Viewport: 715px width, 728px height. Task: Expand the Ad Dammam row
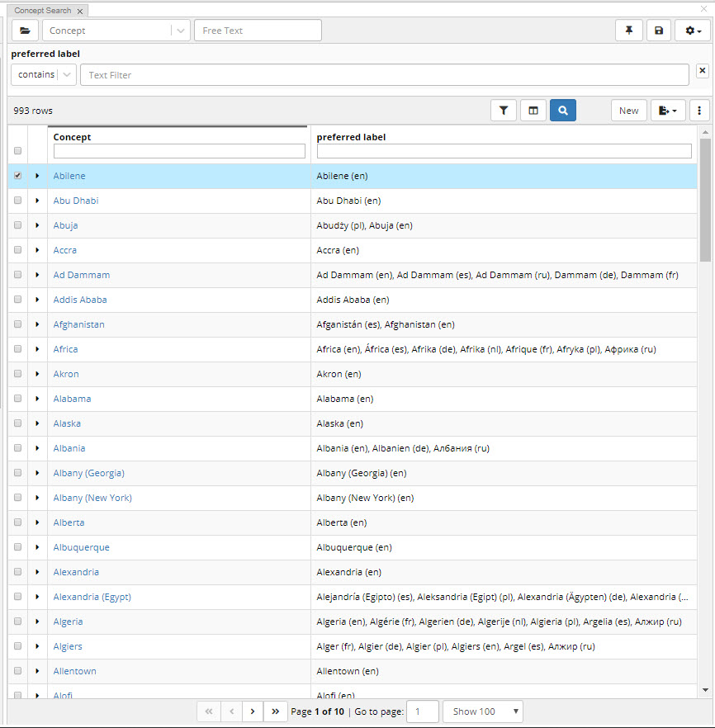pos(37,275)
